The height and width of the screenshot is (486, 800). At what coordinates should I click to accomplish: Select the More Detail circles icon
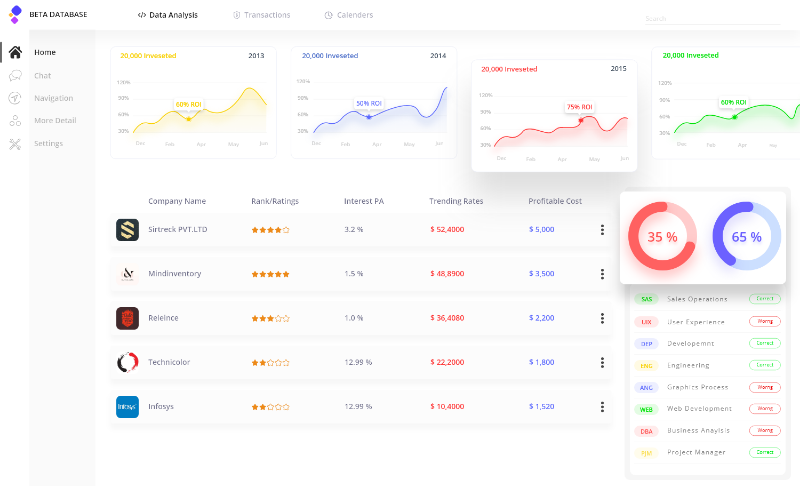point(15,120)
